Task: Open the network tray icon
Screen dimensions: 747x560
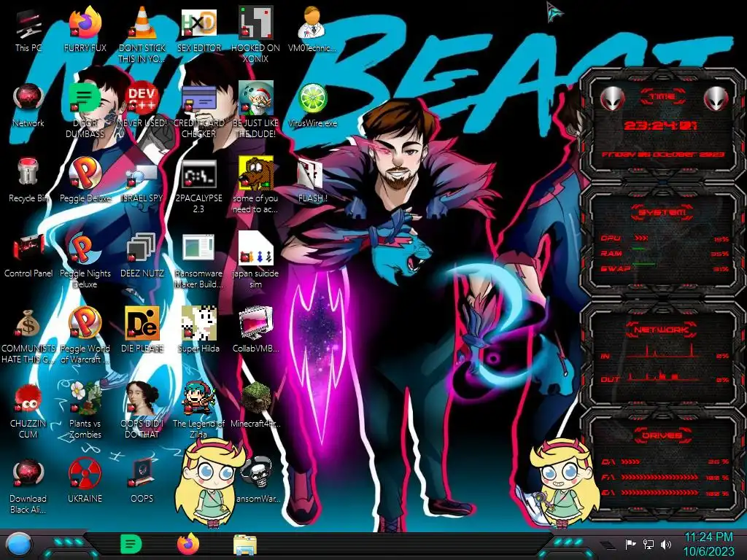Action: [x=648, y=544]
